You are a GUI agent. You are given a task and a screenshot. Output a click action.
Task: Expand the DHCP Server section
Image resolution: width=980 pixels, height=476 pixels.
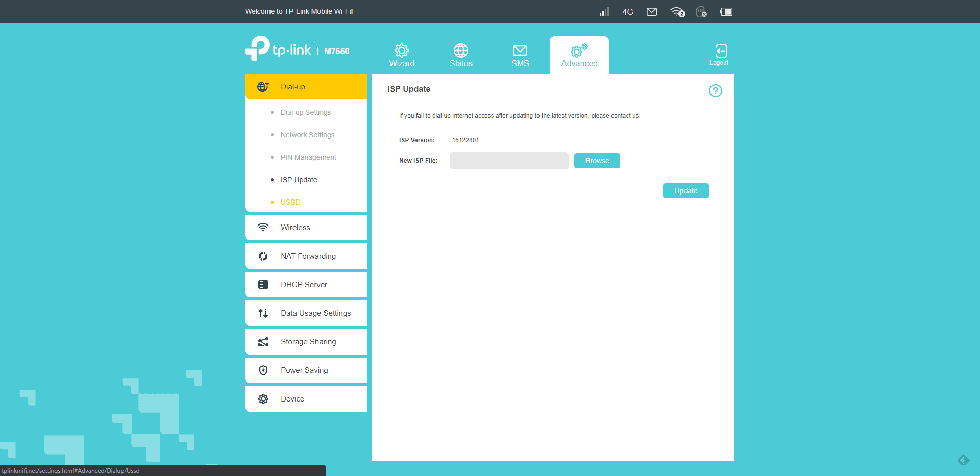[306, 285]
